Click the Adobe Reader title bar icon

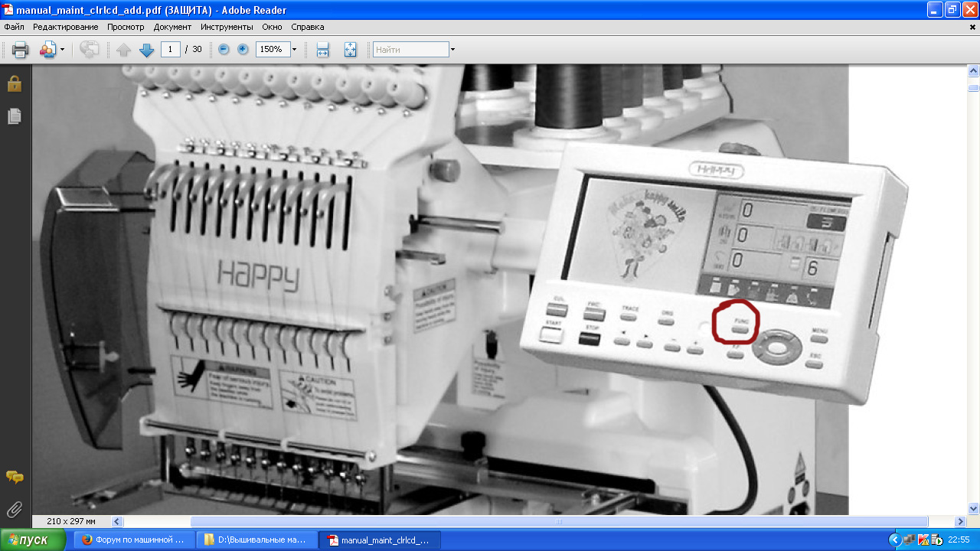[x=8, y=9]
